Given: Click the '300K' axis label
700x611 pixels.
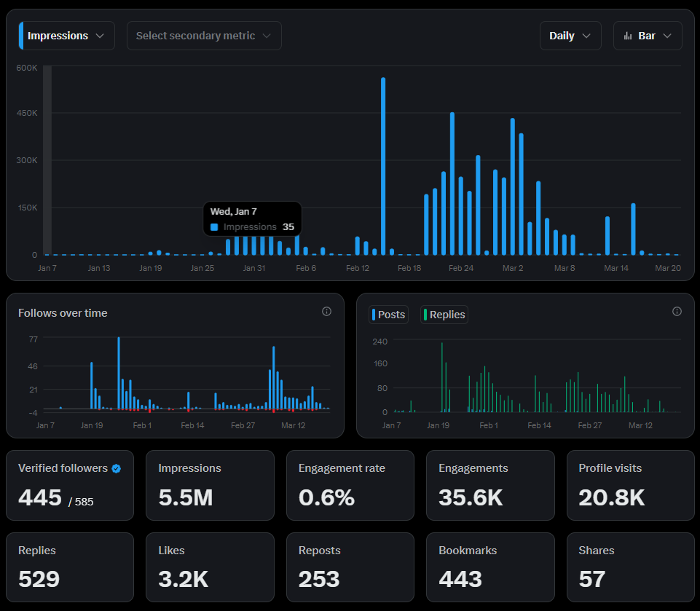Looking at the screenshot, I should [27, 160].
